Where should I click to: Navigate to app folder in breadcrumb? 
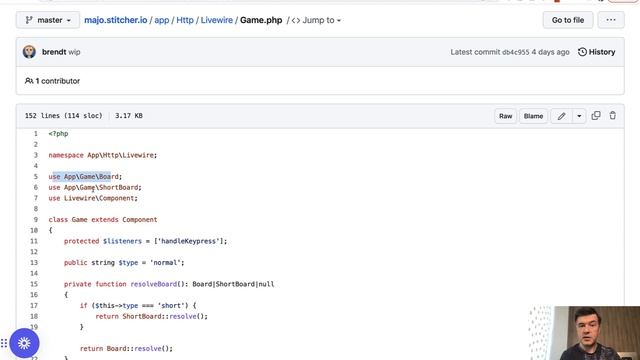(162, 20)
